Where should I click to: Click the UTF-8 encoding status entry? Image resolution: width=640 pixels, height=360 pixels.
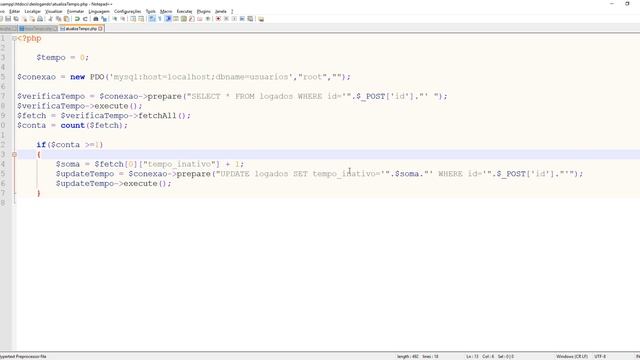(x=600, y=357)
